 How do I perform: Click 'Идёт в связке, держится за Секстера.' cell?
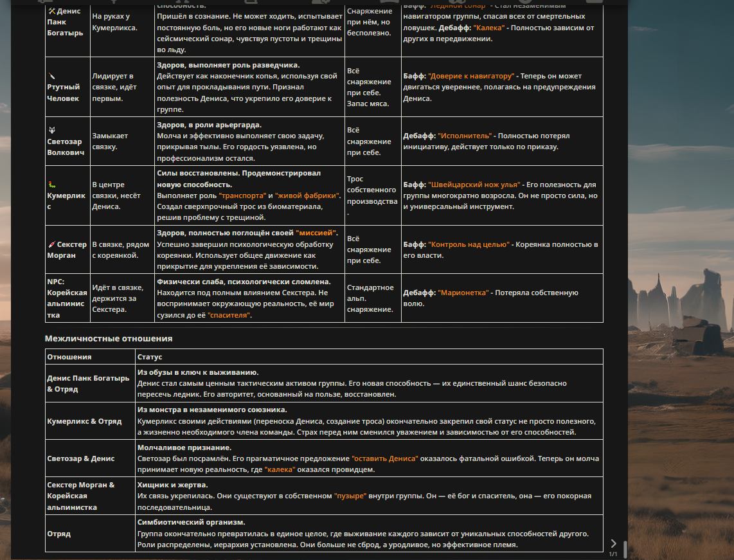coord(122,298)
